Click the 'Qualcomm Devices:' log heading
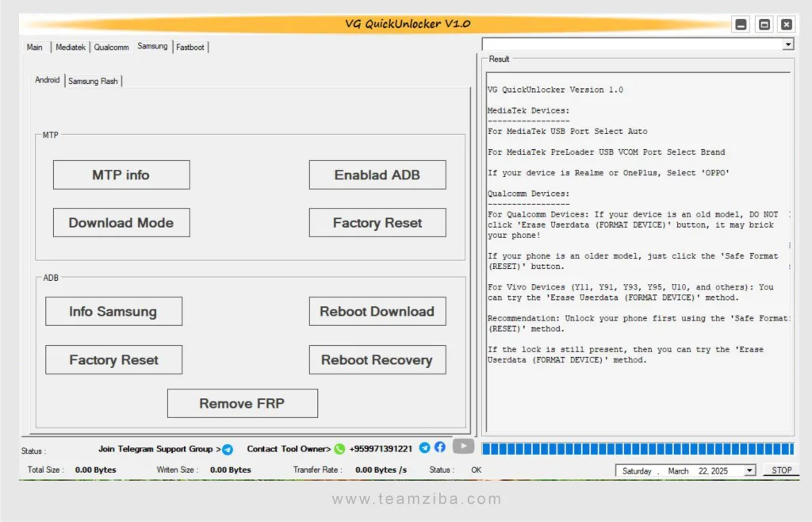 point(528,194)
